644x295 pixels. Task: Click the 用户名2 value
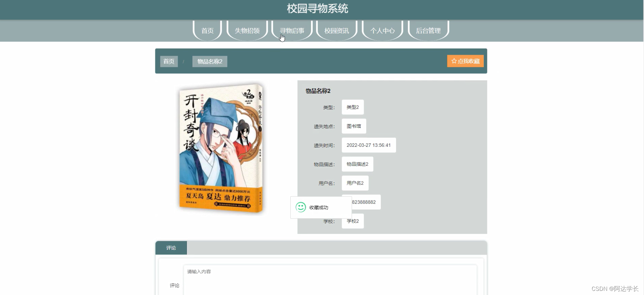[355, 183]
